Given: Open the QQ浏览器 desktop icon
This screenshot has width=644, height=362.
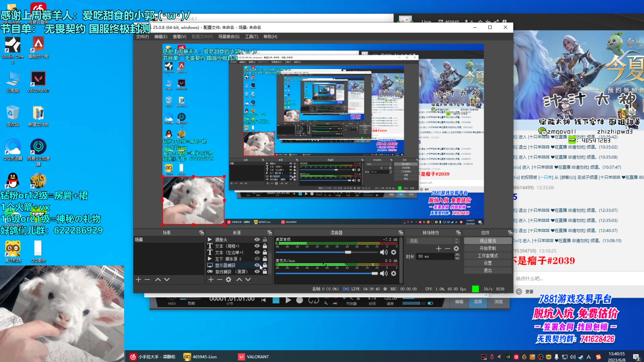Looking at the screenshot, I should (13, 149).
